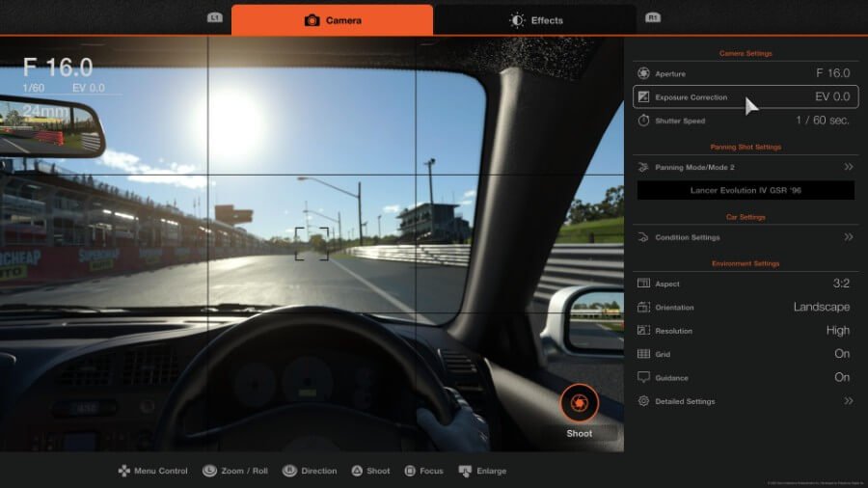868x488 pixels.
Task: Expand Condition Settings chevron
Action: click(x=848, y=237)
